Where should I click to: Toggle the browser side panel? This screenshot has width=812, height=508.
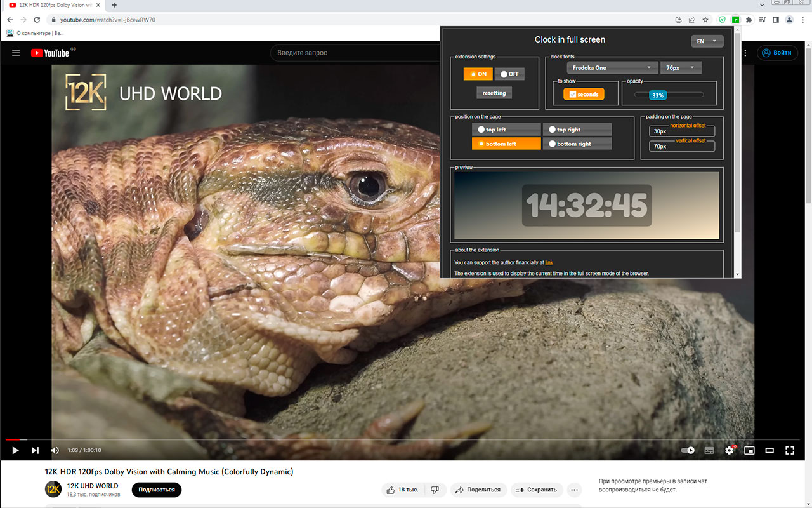(x=775, y=20)
